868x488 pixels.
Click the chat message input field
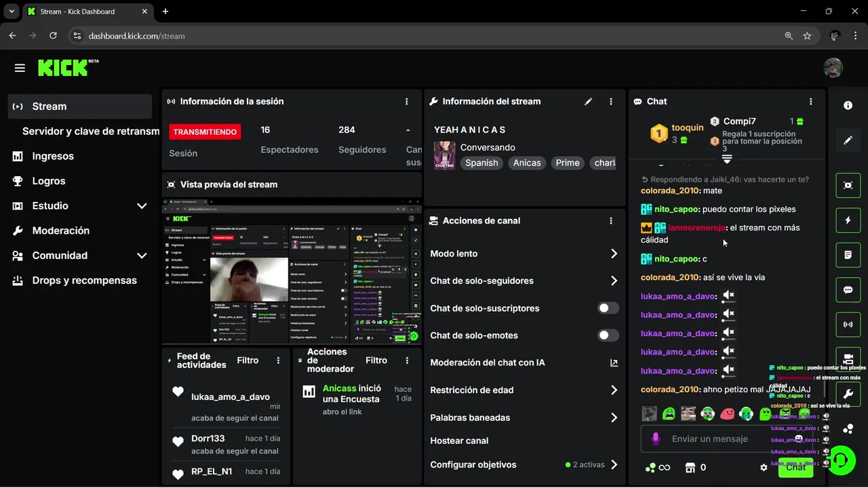click(x=726, y=439)
